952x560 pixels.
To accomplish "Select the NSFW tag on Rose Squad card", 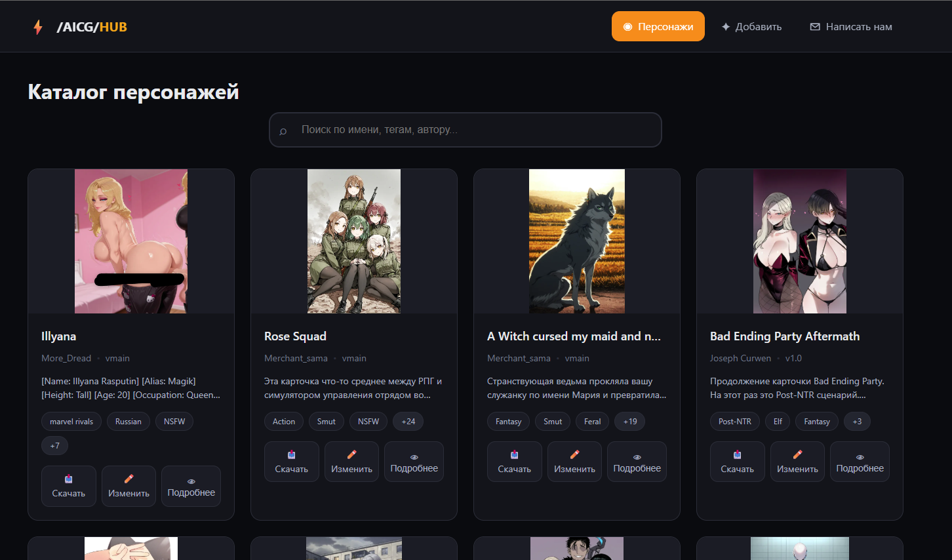I will [x=368, y=422].
